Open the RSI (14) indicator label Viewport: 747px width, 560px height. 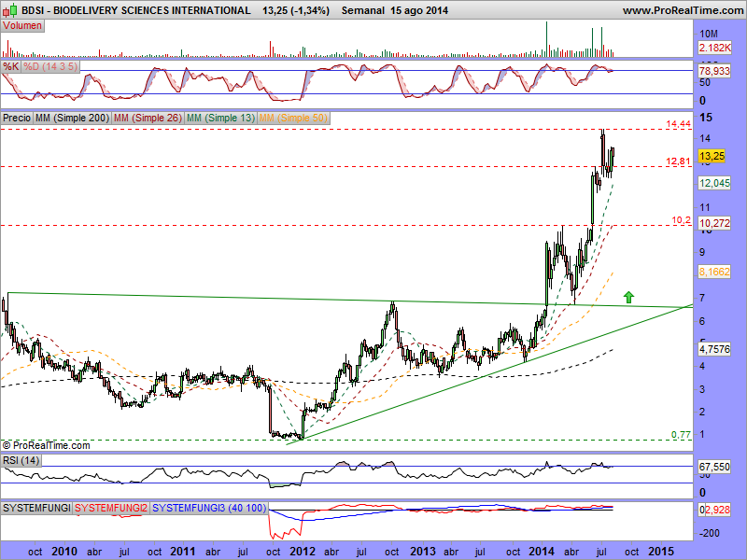click(21, 460)
